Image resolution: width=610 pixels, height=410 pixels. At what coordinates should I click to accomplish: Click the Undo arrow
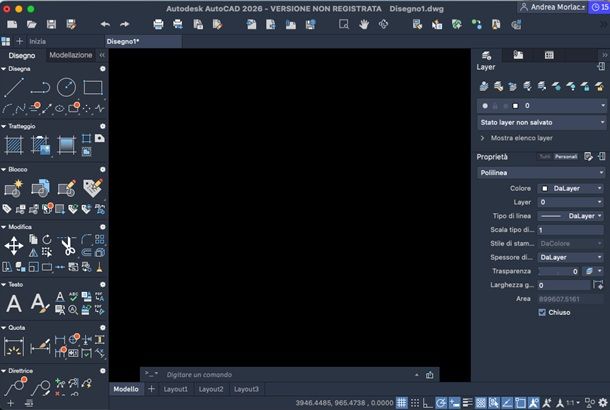tap(105, 24)
